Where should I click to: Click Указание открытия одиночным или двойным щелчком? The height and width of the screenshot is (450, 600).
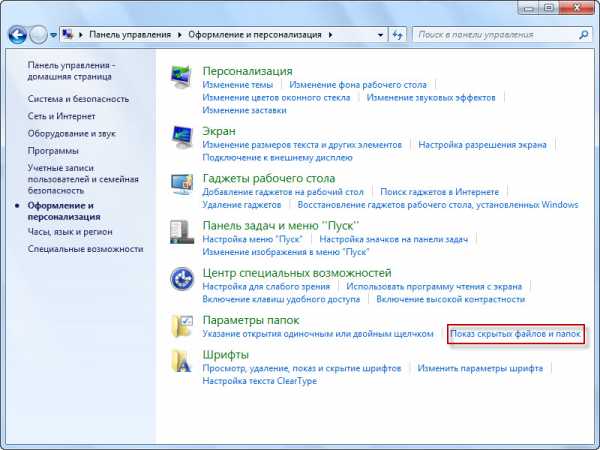pos(318,334)
